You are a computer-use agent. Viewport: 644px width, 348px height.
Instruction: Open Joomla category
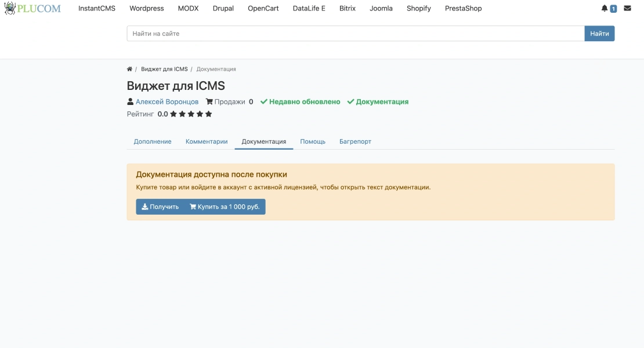click(381, 8)
